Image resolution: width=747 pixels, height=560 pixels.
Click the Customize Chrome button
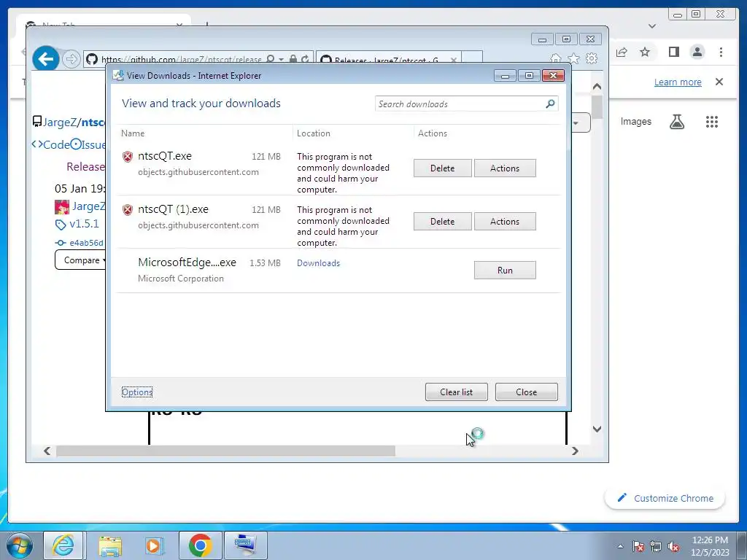(665, 498)
